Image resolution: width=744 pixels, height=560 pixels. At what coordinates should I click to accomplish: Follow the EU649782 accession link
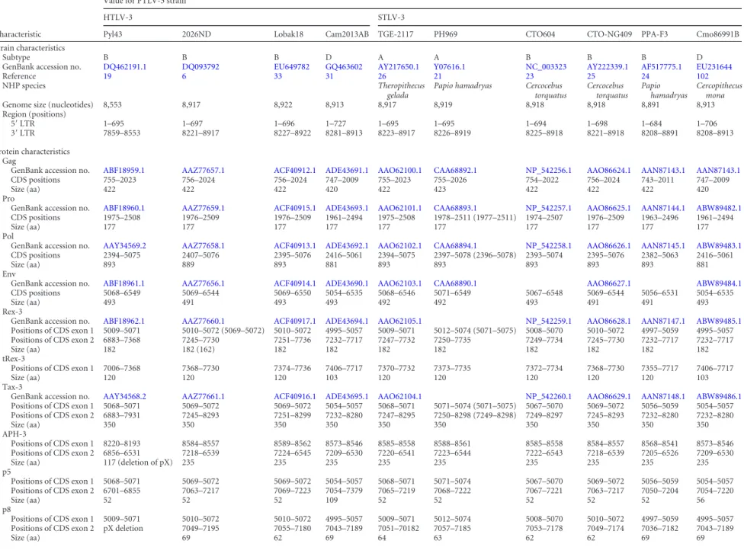[x=291, y=67]
